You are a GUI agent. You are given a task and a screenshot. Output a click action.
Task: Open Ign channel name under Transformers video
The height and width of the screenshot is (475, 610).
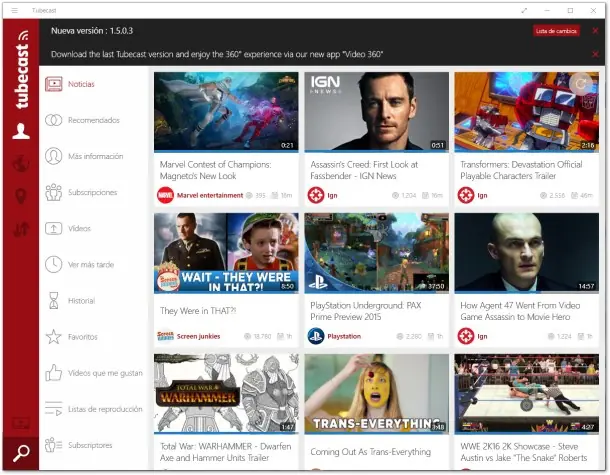point(482,195)
